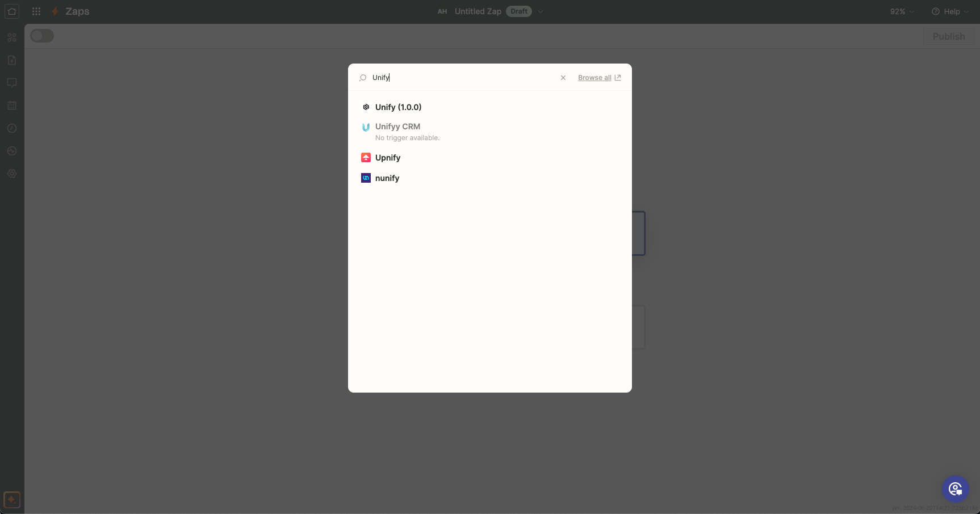Click the AI sparkle icon at bottom left

pyautogui.click(x=11, y=500)
